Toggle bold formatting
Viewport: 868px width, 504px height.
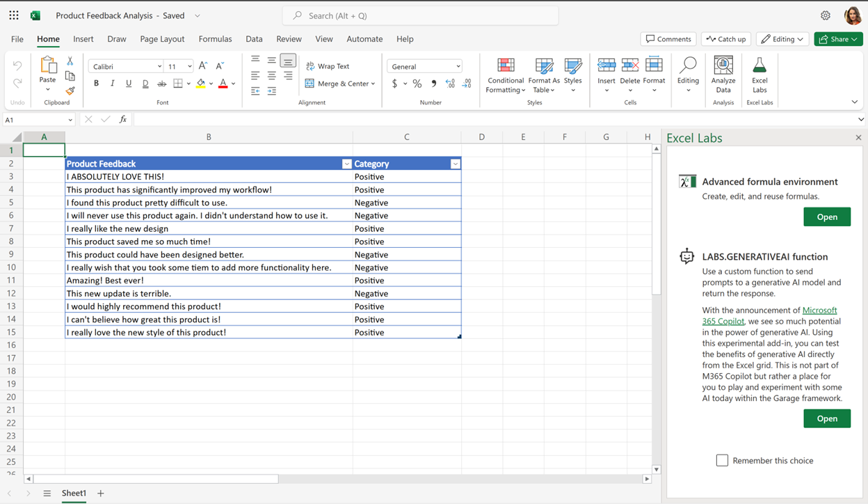[x=96, y=83]
